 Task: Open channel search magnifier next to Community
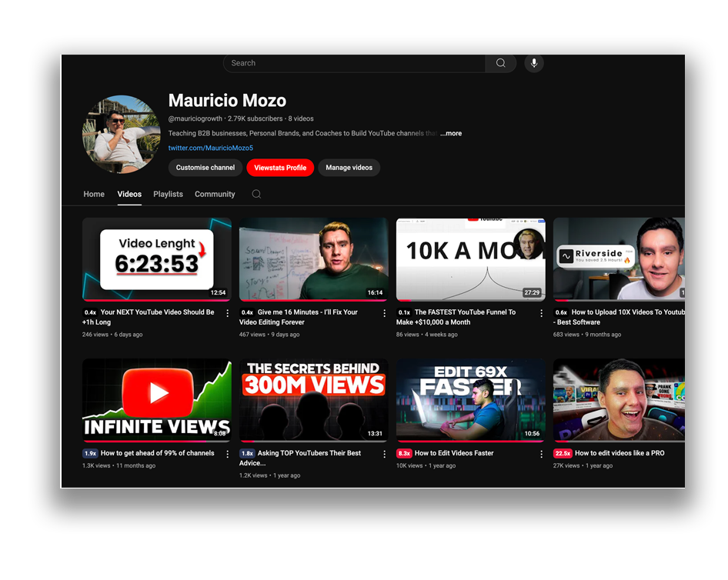(x=256, y=194)
